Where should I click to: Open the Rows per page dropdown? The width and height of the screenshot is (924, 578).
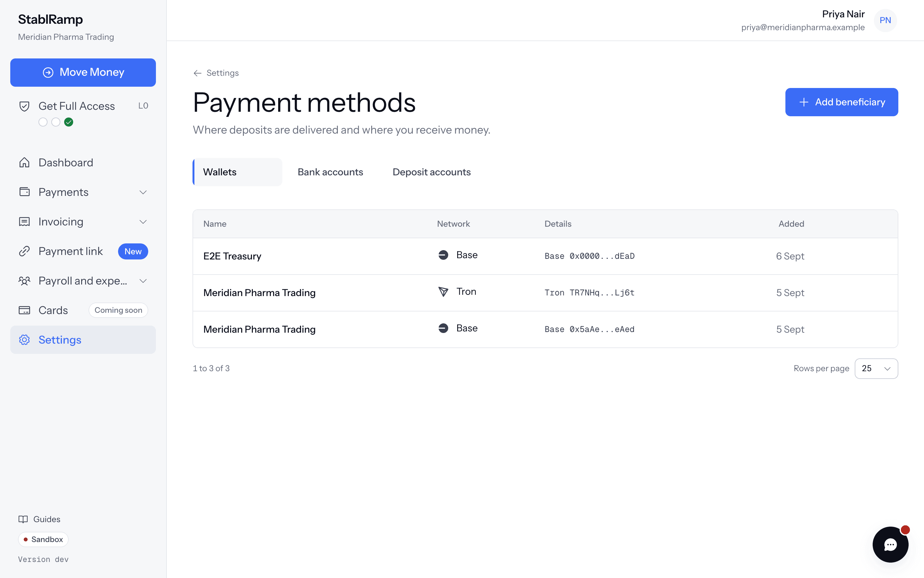(876, 369)
